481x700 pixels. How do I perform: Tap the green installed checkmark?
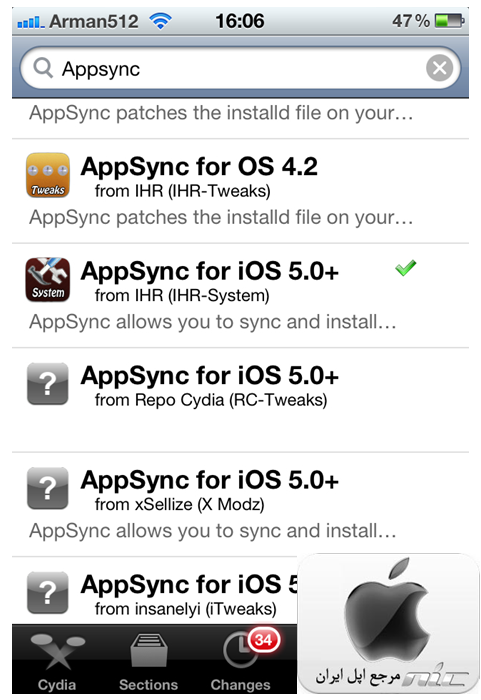tap(406, 268)
